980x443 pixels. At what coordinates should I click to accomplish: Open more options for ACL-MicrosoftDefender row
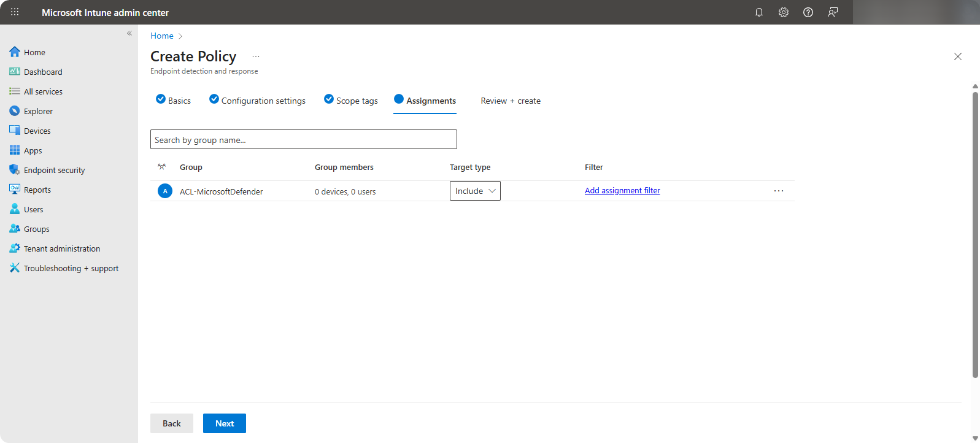779,191
